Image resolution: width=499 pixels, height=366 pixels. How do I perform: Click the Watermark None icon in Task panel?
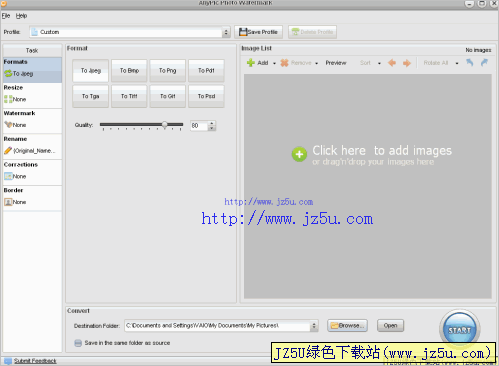(8, 125)
